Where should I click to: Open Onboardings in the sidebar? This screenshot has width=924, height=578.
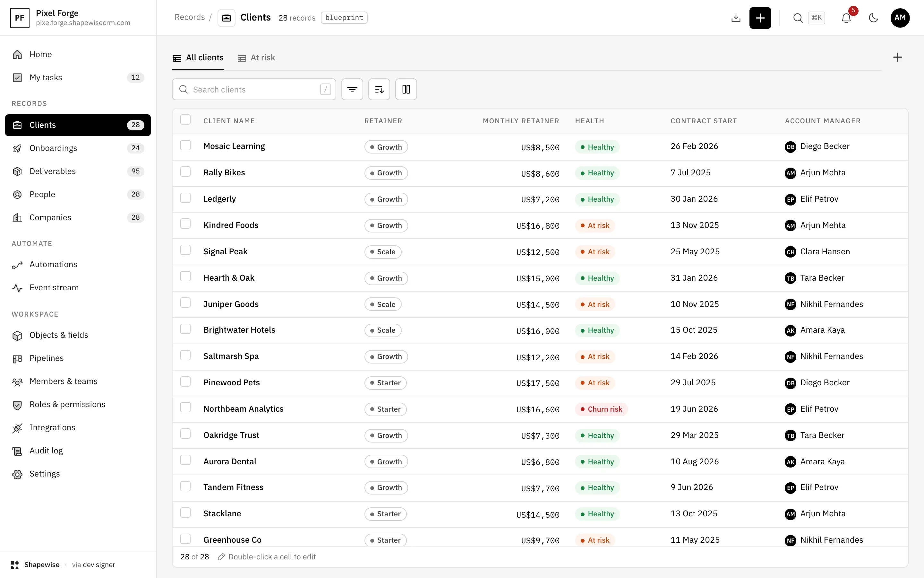(78, 148)
